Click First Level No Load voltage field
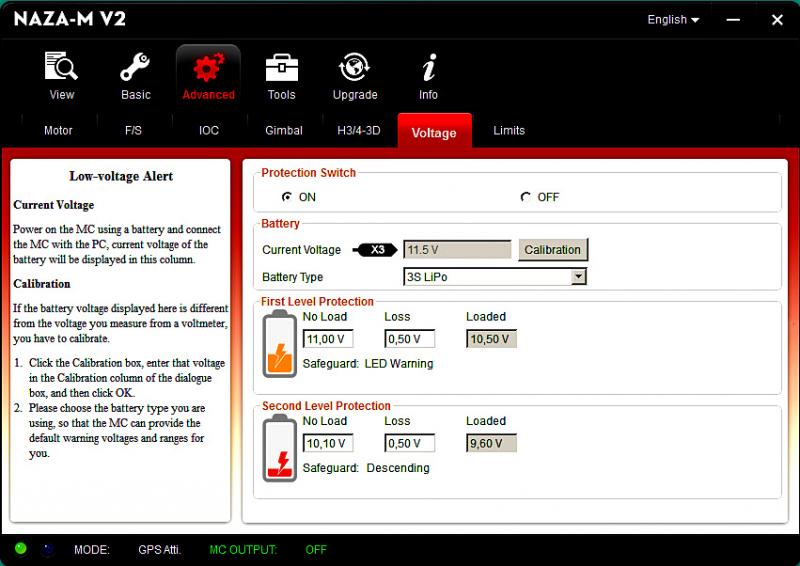 pos(328,339)
